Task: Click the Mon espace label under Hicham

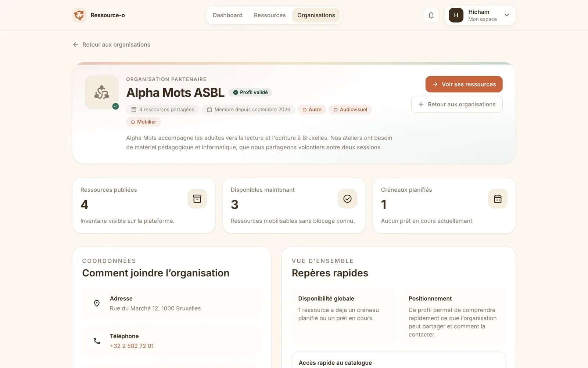Action: tap(483, 19)
